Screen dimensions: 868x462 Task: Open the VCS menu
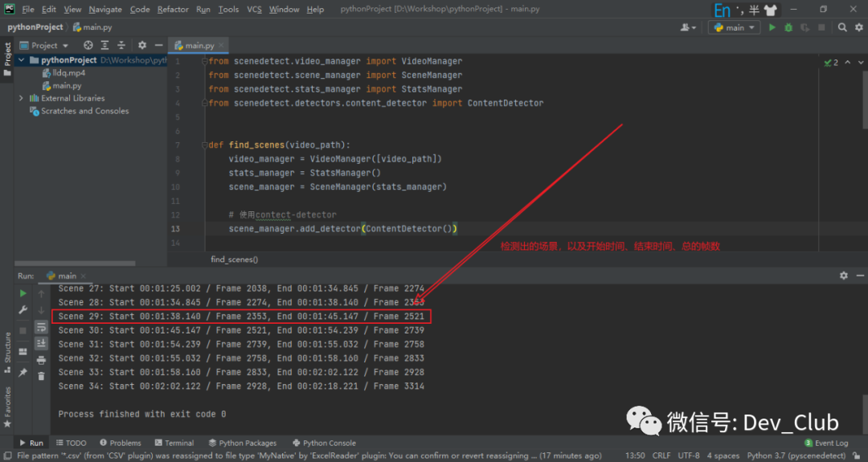[x=254, y=10]
